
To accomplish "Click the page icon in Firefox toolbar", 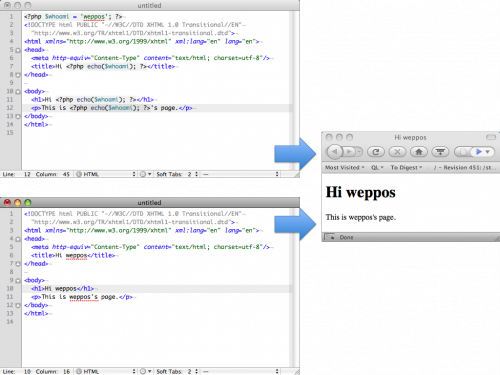I will tap(463, 152).
